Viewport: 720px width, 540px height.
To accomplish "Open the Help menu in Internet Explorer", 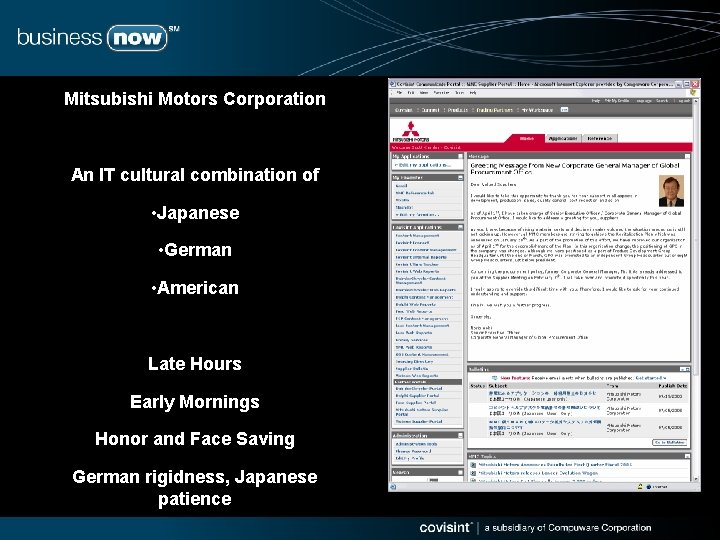I will point(472,93).
